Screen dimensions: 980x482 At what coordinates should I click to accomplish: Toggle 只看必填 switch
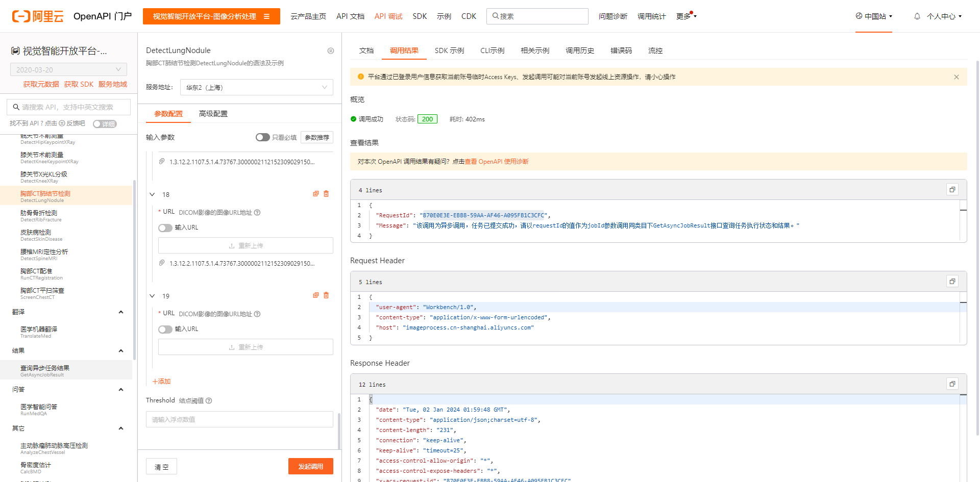[262, 137]
